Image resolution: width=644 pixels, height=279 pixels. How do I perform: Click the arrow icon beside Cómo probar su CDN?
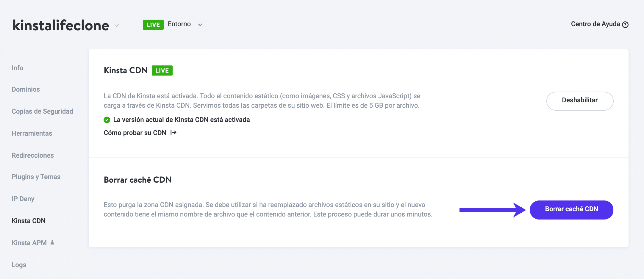tap(173, 133)
